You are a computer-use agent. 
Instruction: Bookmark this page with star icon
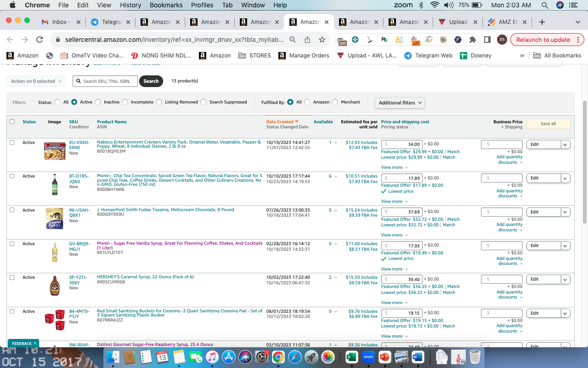[x=322, y=40]
